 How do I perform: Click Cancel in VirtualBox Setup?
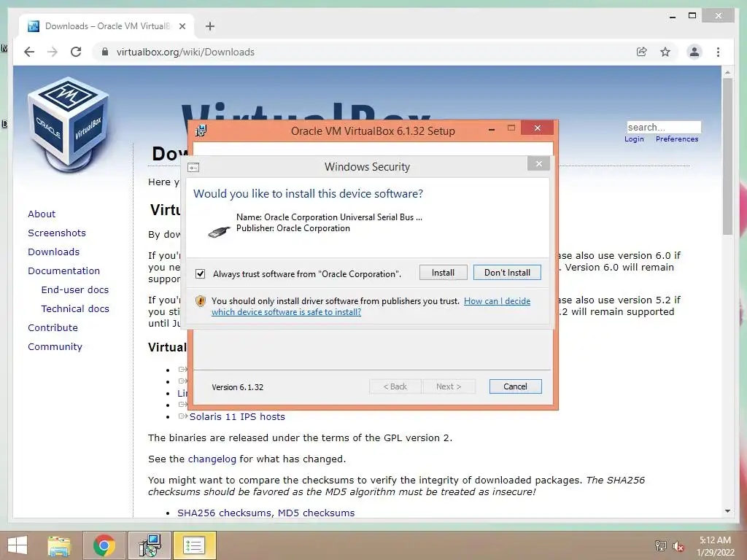pyautogui.click(x=515, y=386)
